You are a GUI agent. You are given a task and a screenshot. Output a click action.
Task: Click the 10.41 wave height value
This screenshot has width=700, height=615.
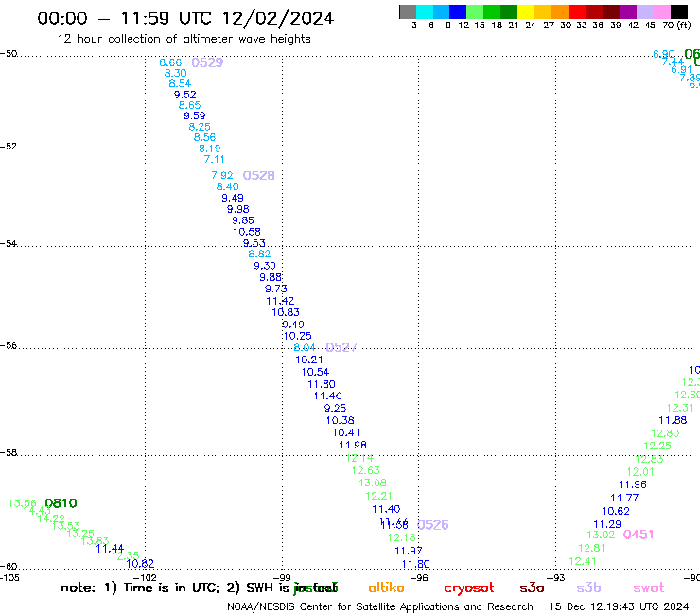pos(346,432)
